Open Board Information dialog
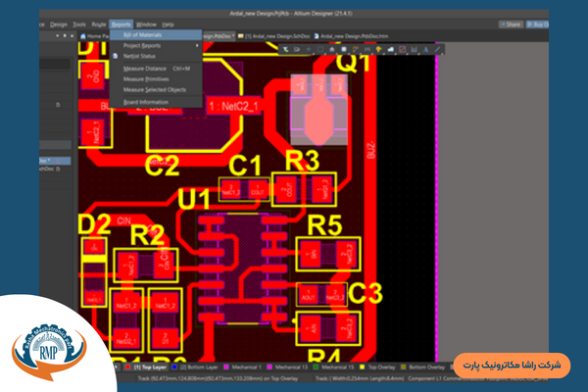 click(145, 102)
